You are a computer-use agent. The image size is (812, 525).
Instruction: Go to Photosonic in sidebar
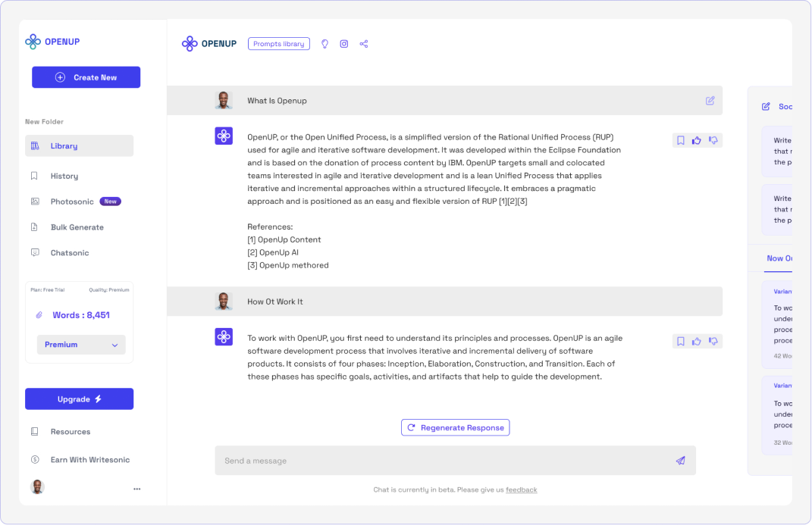coord(72,202)
